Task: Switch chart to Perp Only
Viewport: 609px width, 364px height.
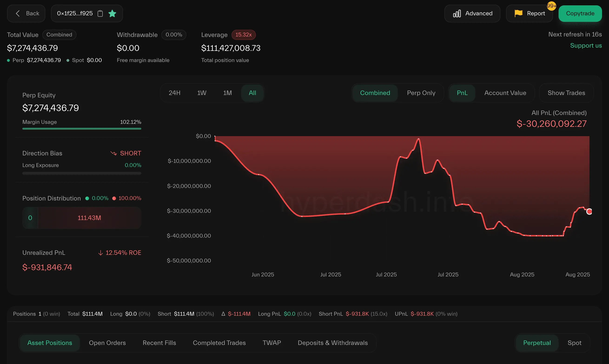Action: tap(421, 93)
